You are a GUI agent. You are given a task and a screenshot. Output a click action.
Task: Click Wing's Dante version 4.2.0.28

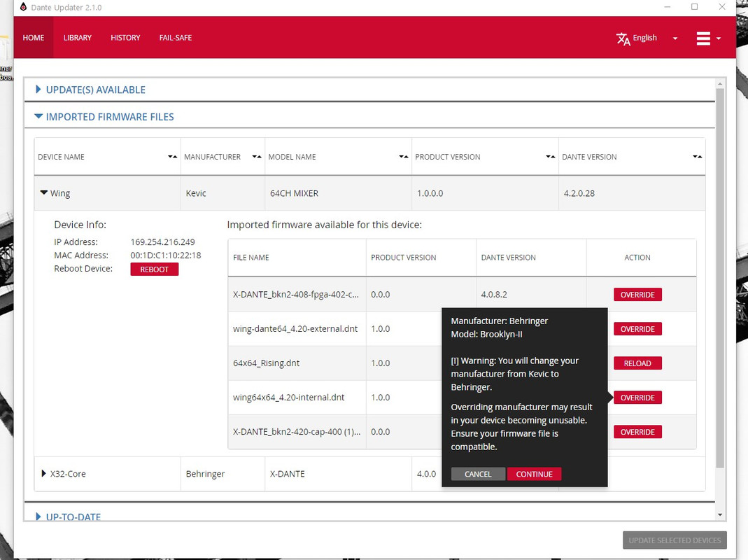coord(579,193)
